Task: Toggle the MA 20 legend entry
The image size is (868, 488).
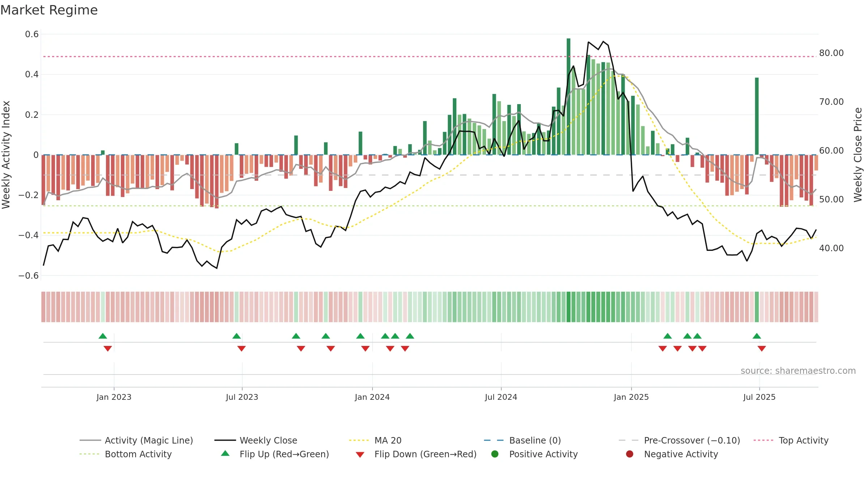Action: click(375, 440)
